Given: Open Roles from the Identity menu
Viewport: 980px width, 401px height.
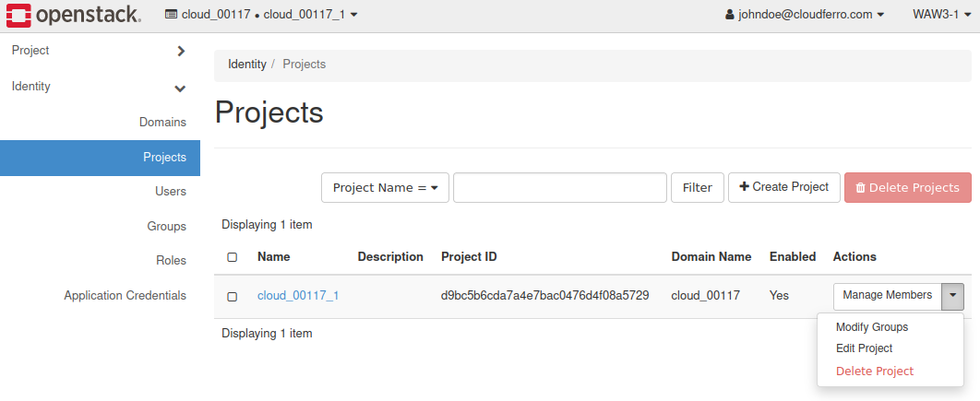Looking at the screenshot, I should click(x=171, y=261).
